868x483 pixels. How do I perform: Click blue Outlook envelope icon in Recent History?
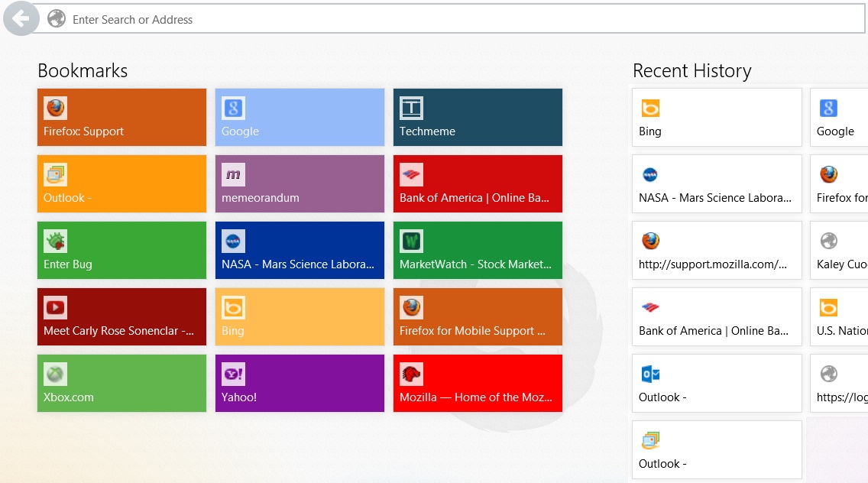click(x=650, y=374)
